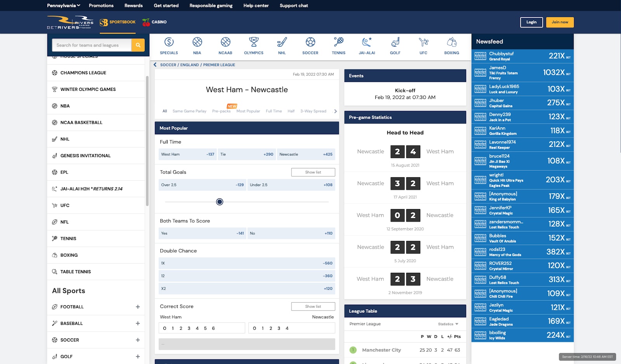Show list for Total Goals
Viewport: 621px width, 364px height.
313,172
